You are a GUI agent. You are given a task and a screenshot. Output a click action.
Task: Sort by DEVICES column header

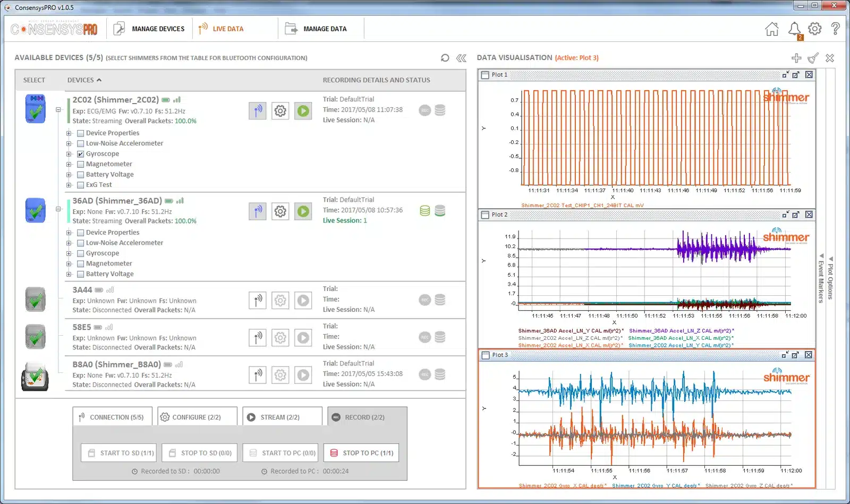click(84, 80)
